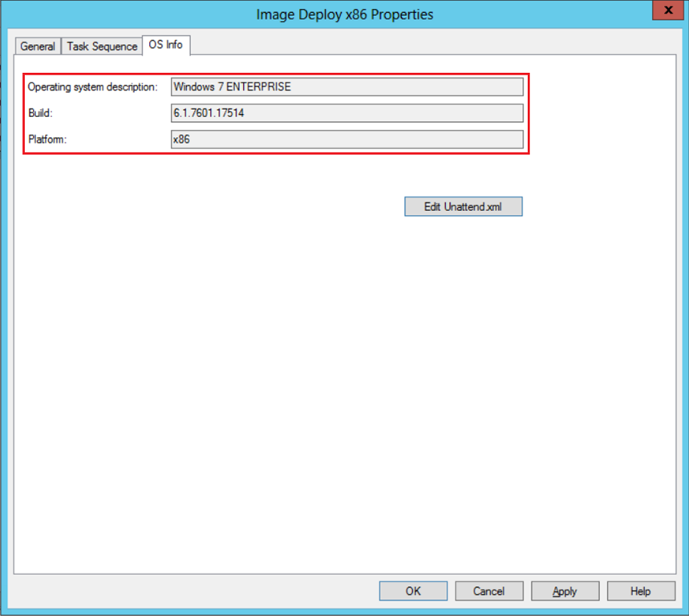Confirm the dialog with OK
This screenshot has height=616, width=689.
click(413, 591)
